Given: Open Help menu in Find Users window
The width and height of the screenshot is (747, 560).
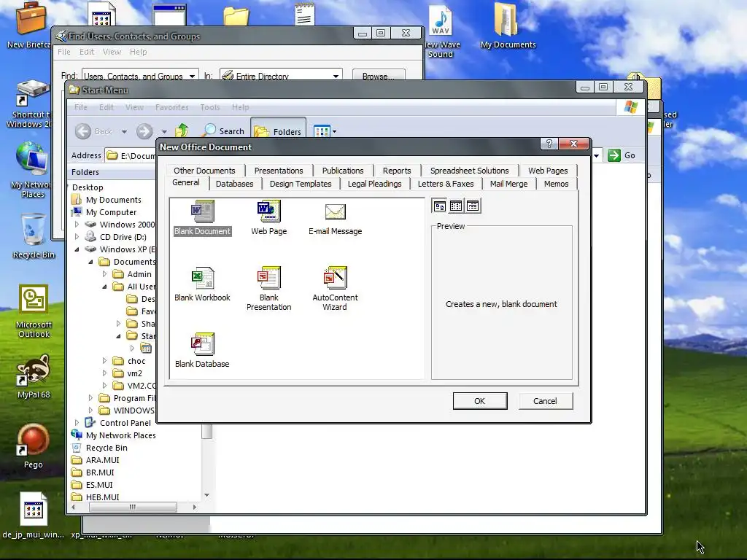Looking at the screenshot, I should (x=138, y=52).
